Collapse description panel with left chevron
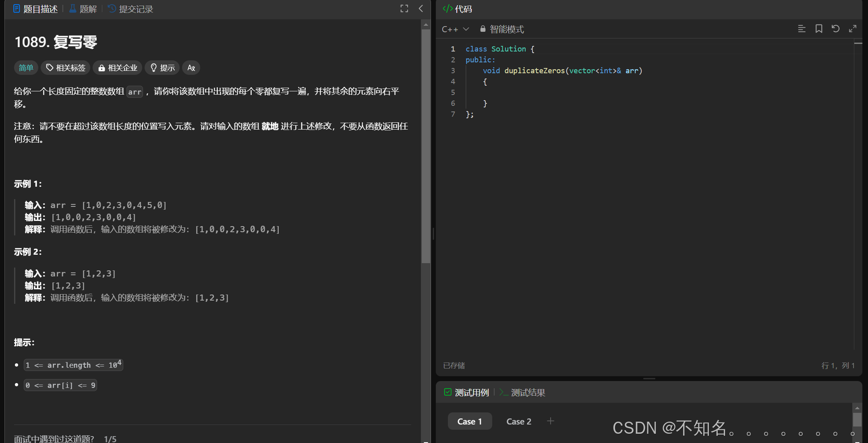 point(421,9)
